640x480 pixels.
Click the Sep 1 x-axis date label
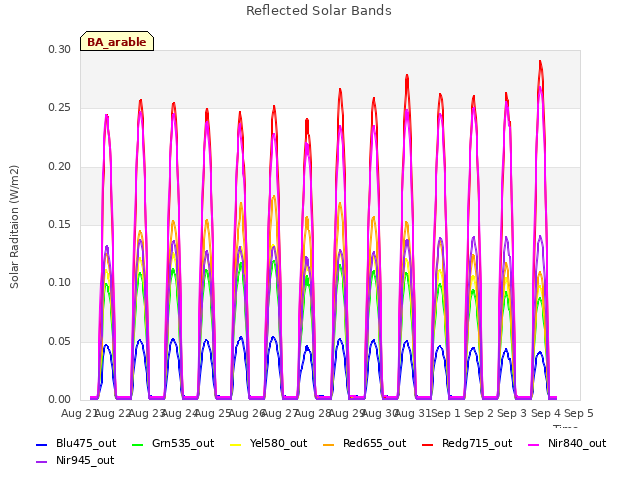tap(446, 413)
